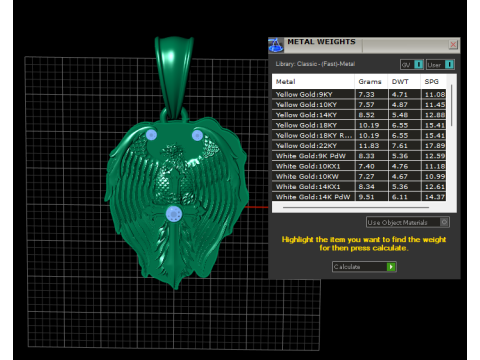Screen dimensions: 480x360
Task: Click the 4.71 DWT value
Action: tap(399, 95)
